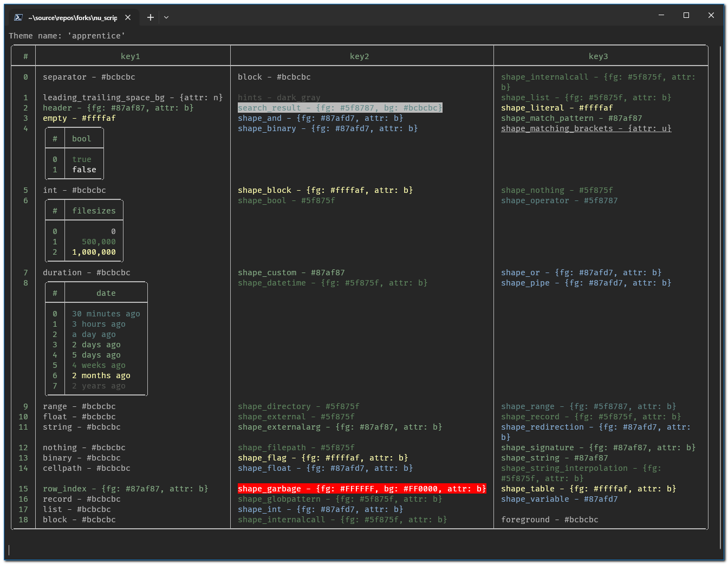
Task: Click the 'shape_block' entry
Action: [326, 190]
